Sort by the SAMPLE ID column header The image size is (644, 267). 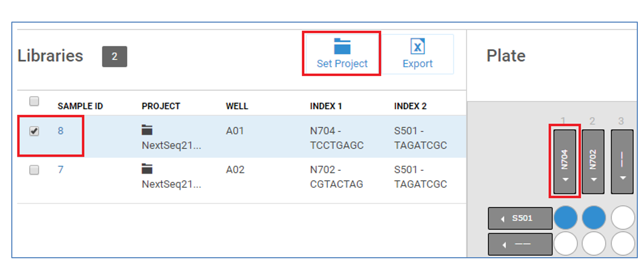click(80, 106)
